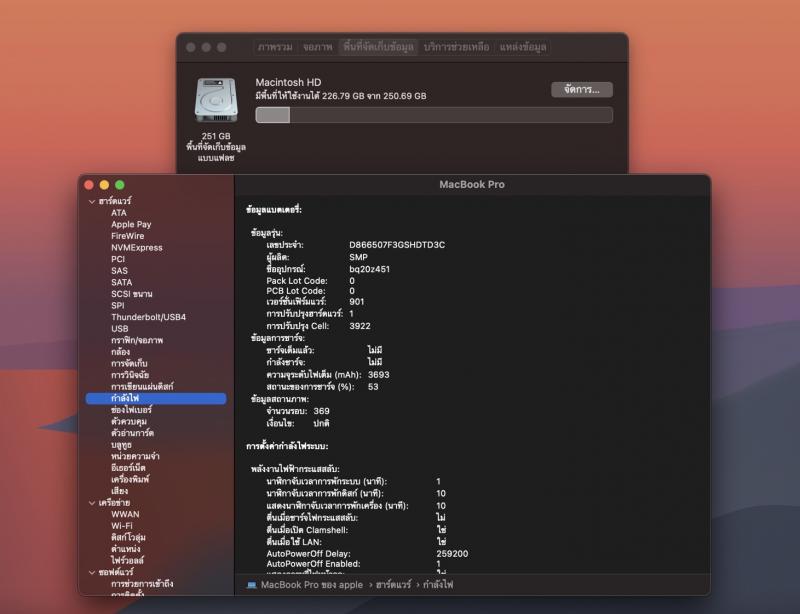This screenshot has width=800, height=614.
Task: Click the AutoPowerOff Delay value 259200
Action: click(x=452, y=554)
